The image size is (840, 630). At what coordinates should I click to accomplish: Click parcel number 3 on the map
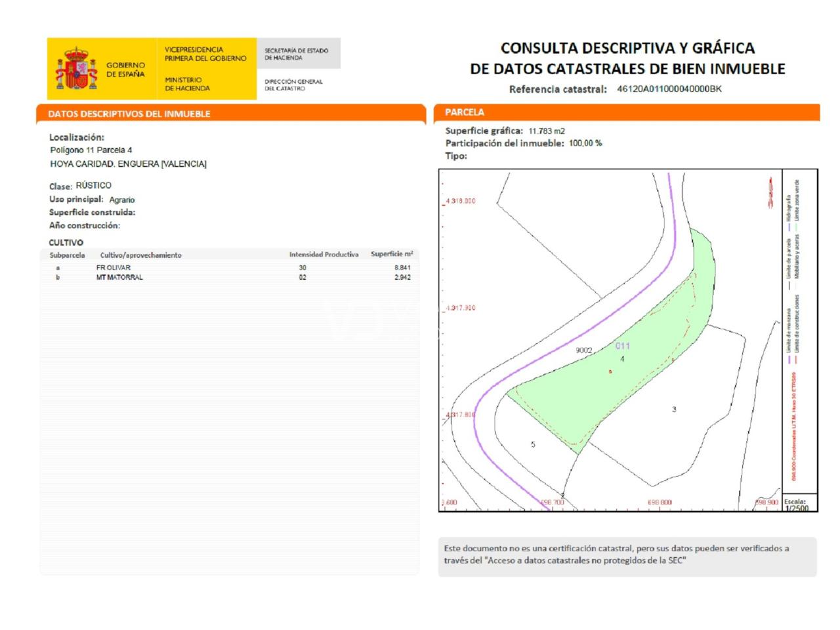[674, 409]
